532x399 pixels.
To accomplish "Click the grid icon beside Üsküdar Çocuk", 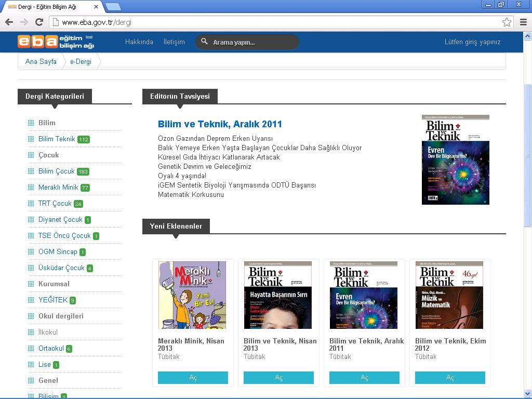I will pos(31,268).
